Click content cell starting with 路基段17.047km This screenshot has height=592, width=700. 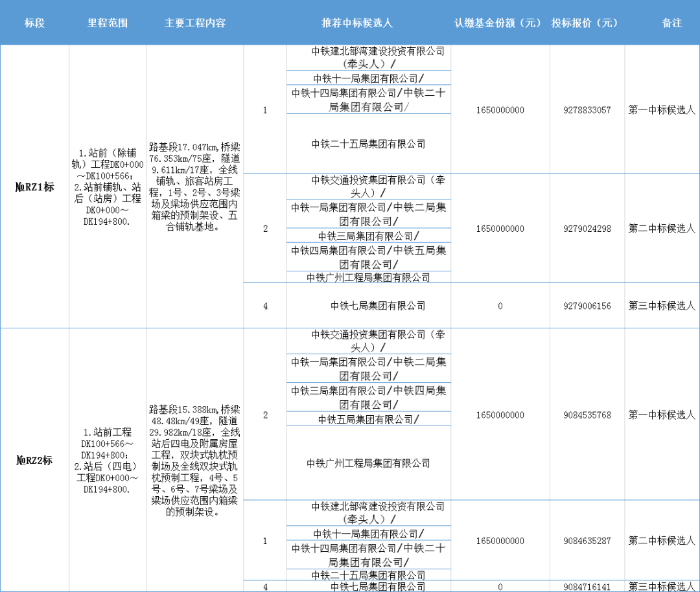pyautogui.click(x=194, y=187)
